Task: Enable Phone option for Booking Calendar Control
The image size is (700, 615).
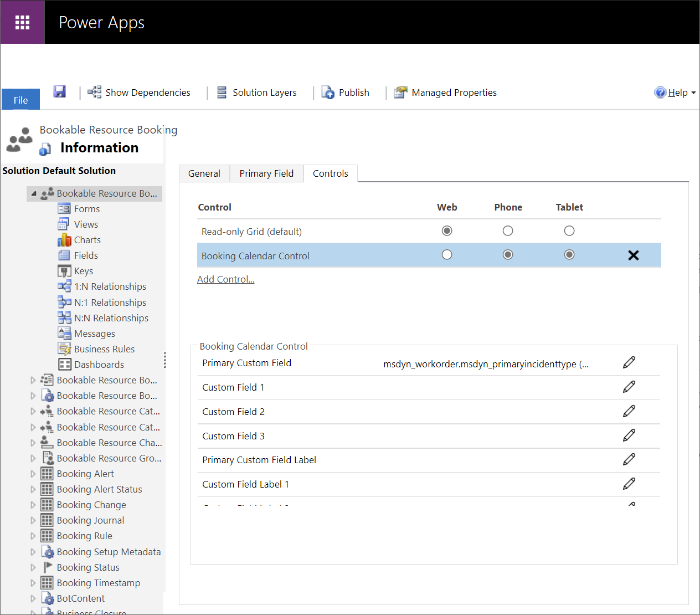Action: (508, 254)
